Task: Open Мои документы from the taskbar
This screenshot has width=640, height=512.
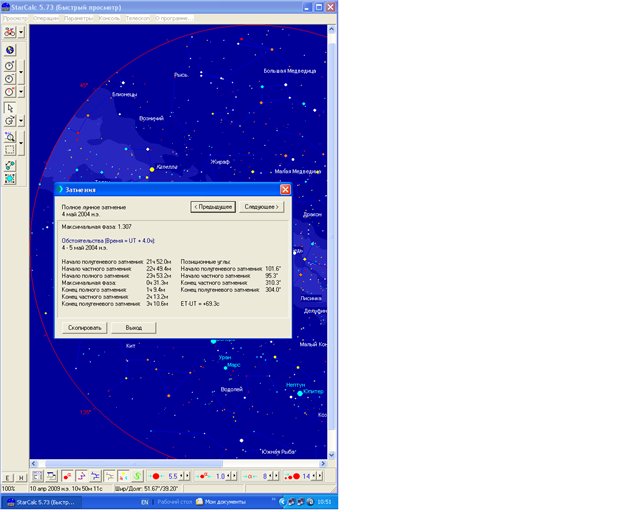Action: pyautogui.click(x=221, y=502)
